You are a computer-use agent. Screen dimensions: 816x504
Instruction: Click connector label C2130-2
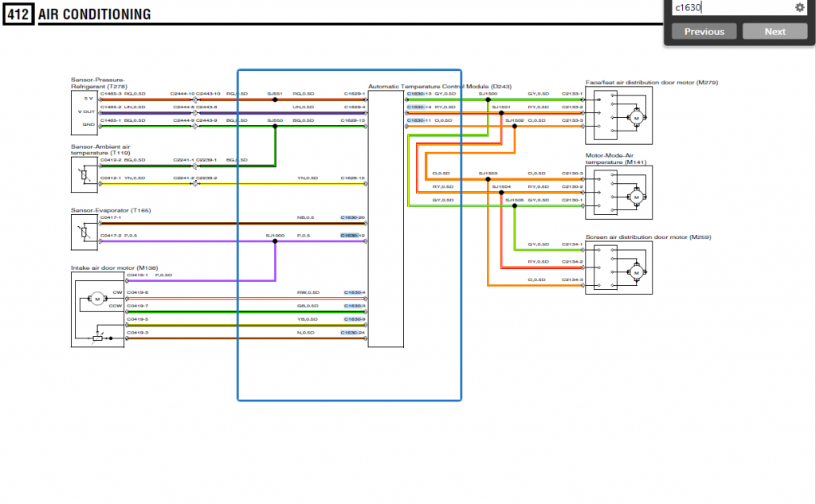click(572, 187)
